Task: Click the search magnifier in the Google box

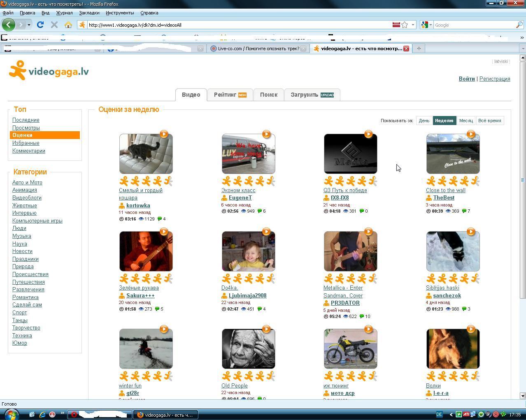Action: click(x=519, y=25)
